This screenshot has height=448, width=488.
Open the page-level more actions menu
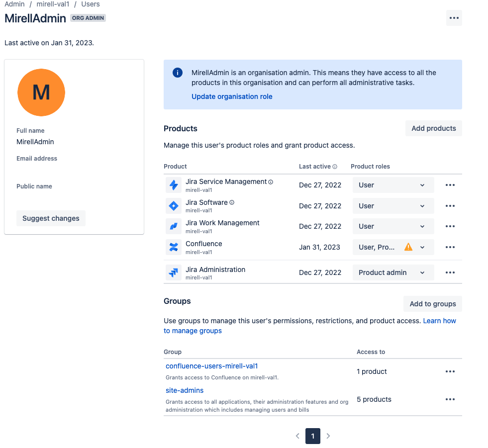click(x=454, y=18)
